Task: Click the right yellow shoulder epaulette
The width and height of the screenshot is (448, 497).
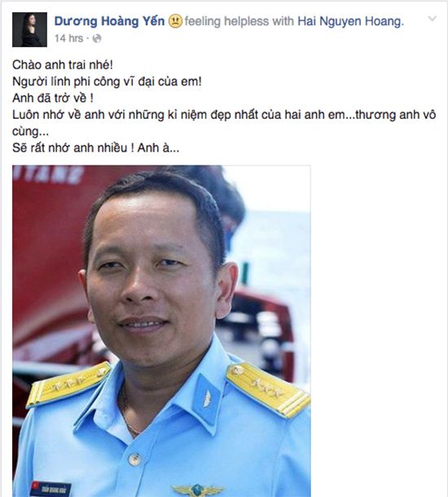Action: coord(268,389)
